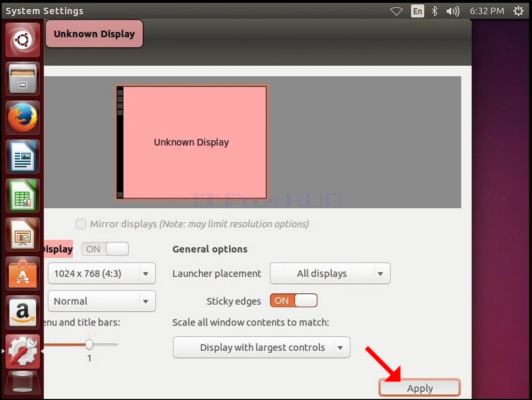Click the Apply button

420,388
